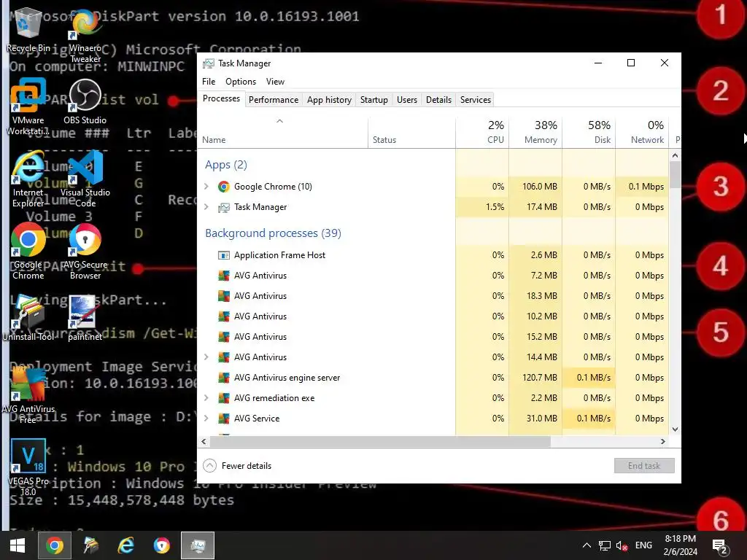Sort processes by Name column
Screen dimensions: 747x560
coord(282,133)
